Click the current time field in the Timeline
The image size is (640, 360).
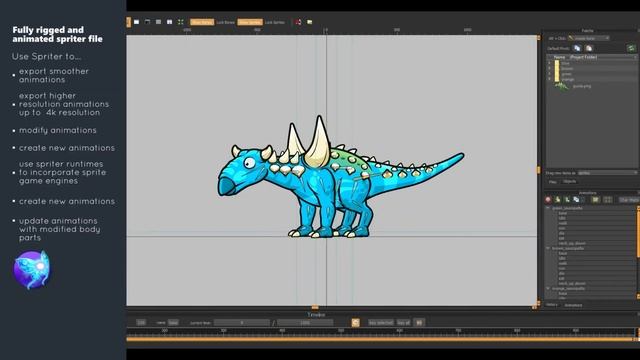point(242,322)
